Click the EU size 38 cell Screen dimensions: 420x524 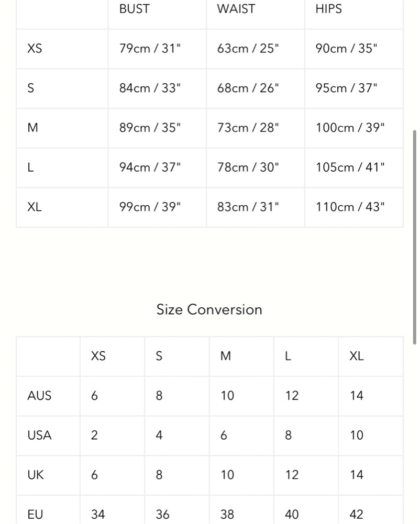227,515
